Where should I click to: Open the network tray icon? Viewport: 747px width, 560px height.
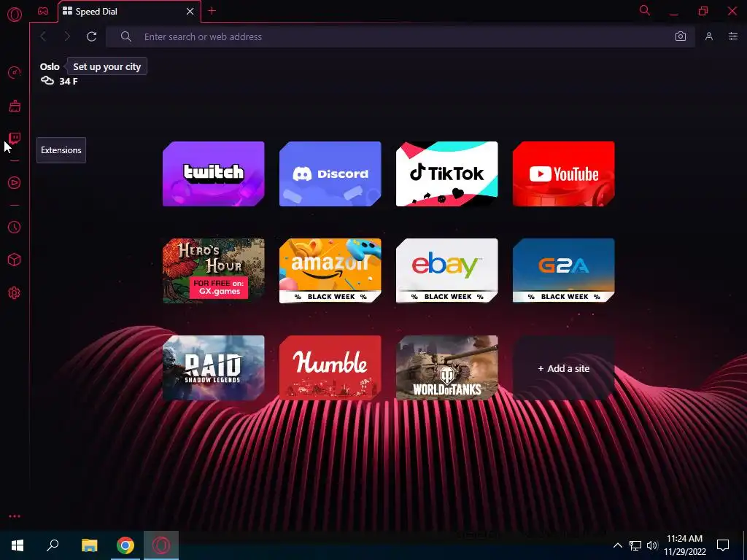pos(635,545)
